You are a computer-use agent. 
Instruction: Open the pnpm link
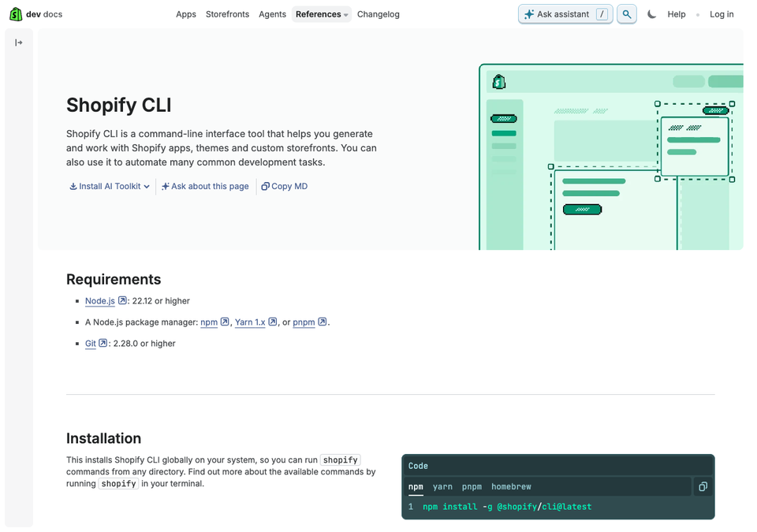pos(304,322)
